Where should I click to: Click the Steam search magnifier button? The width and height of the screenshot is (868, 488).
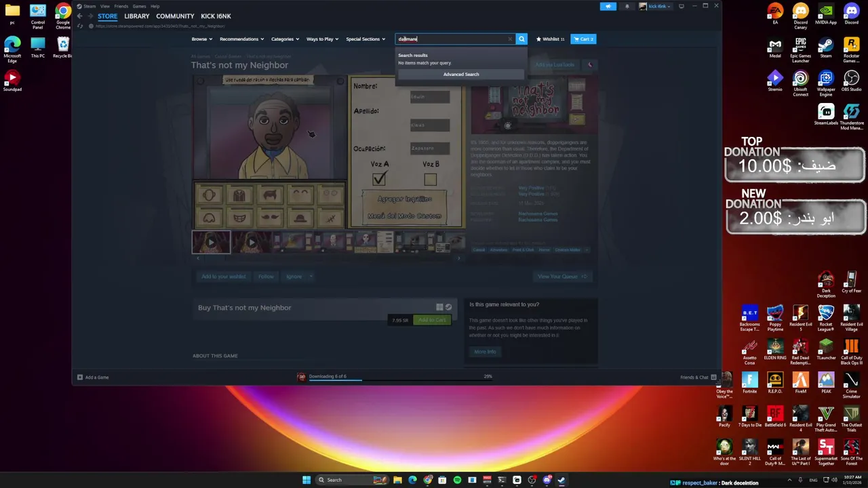point(521,39)
